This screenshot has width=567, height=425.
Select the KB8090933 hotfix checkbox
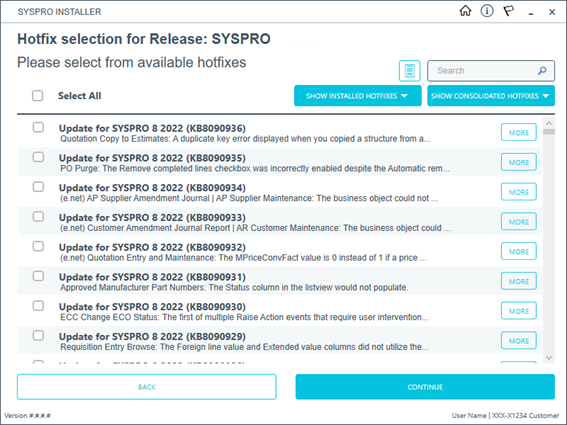38,217
